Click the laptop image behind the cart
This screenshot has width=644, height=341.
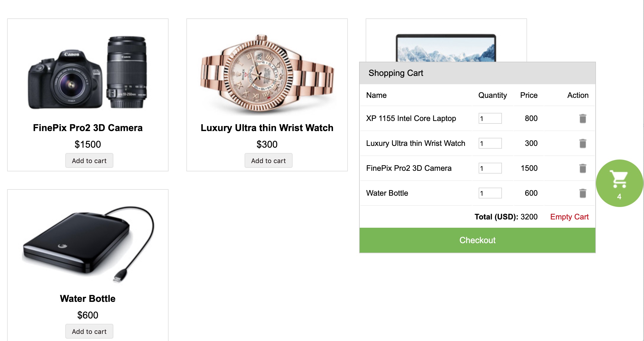445,44
